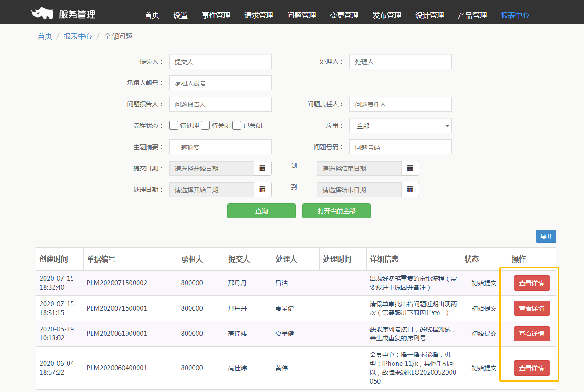Open calendar for 处理日期 start date
The height and width of the screenshot is (392, 584).
[x=262, y=190]
